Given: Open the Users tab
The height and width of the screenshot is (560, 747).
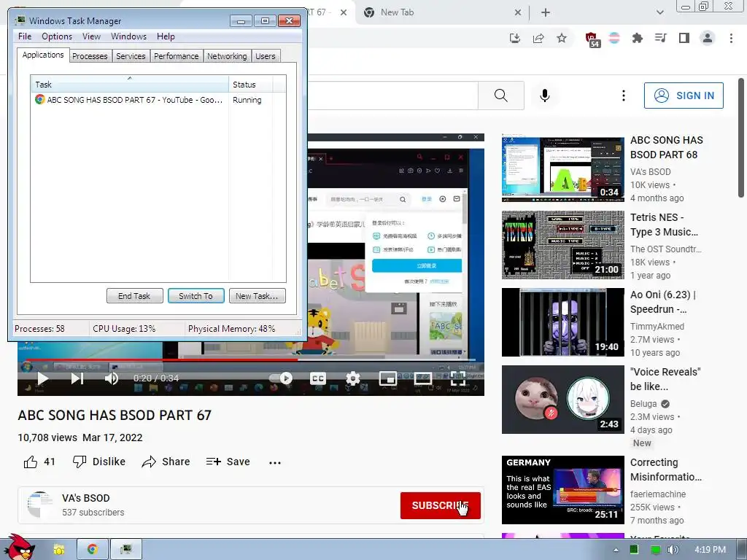Looking at the screenshot, I should 266,56.
